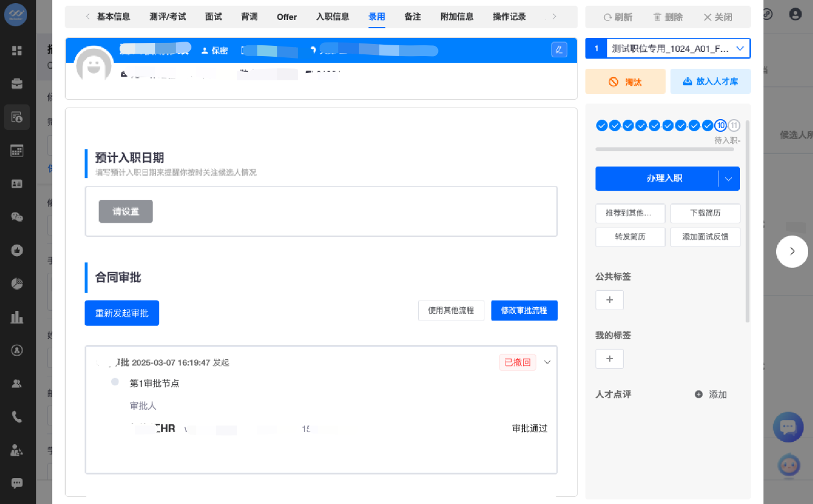Switch to the 测评/考试 tab

[x=168, y=17]
